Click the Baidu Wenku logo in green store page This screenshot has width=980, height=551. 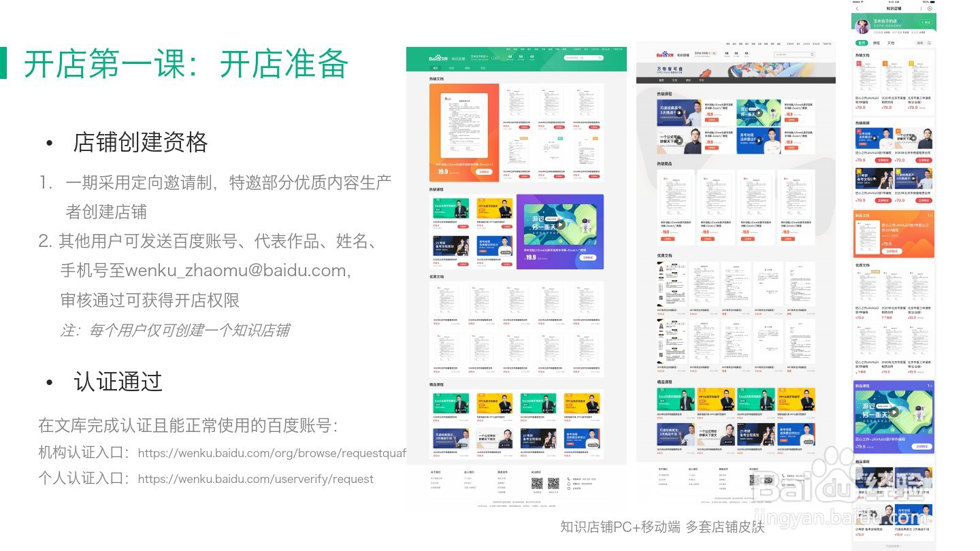pos(438,58)
